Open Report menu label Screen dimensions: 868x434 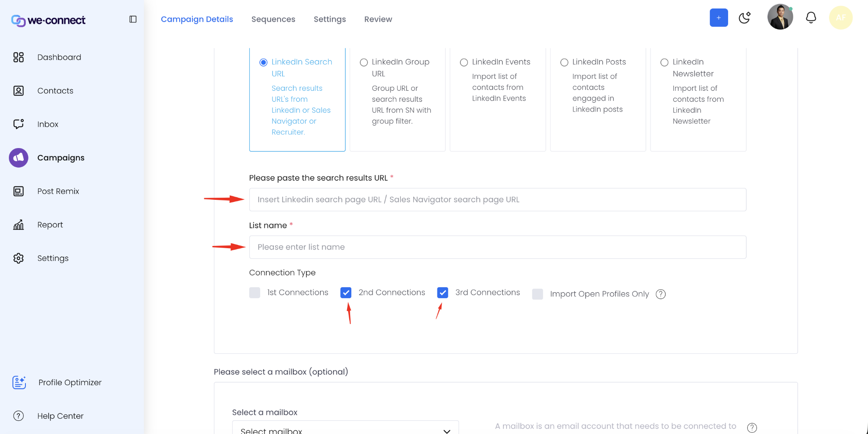pyautogui.click(x=50, y=225)
